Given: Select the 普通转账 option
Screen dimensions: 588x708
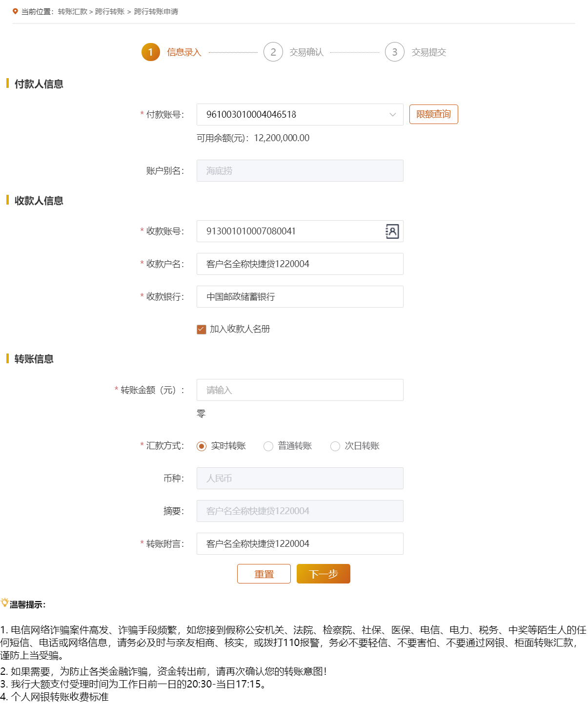Looking at the screenshot, I should [x=268, y=446].
